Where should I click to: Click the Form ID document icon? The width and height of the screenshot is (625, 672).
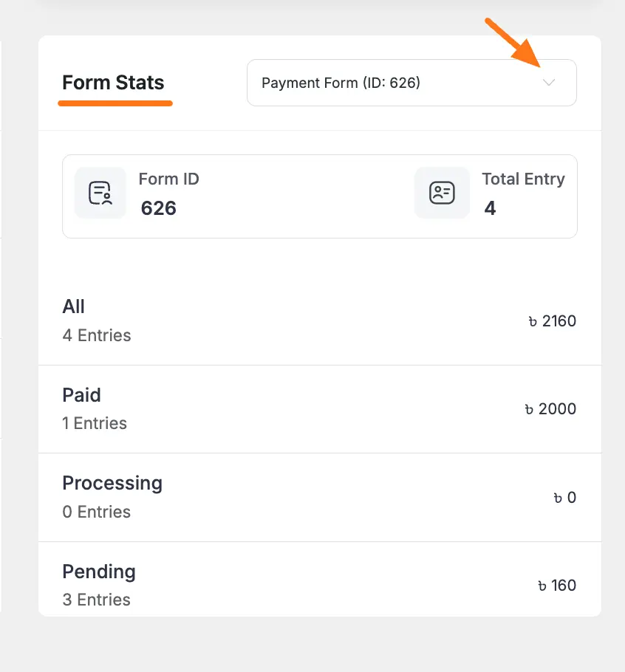coord(100,193)
